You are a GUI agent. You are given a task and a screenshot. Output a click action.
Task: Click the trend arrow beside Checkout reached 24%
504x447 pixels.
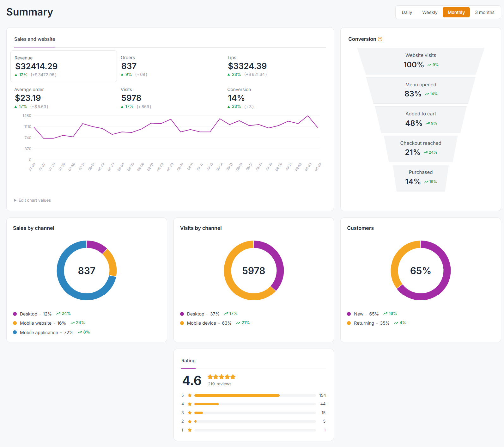[426, 153]
